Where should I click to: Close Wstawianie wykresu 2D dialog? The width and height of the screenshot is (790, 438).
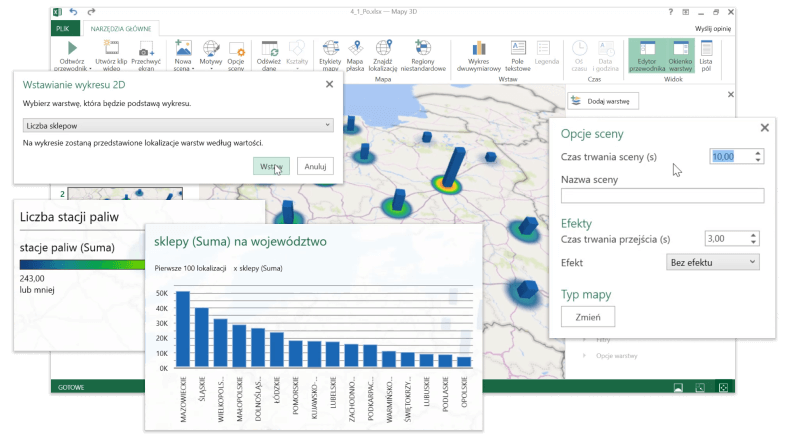330,84
